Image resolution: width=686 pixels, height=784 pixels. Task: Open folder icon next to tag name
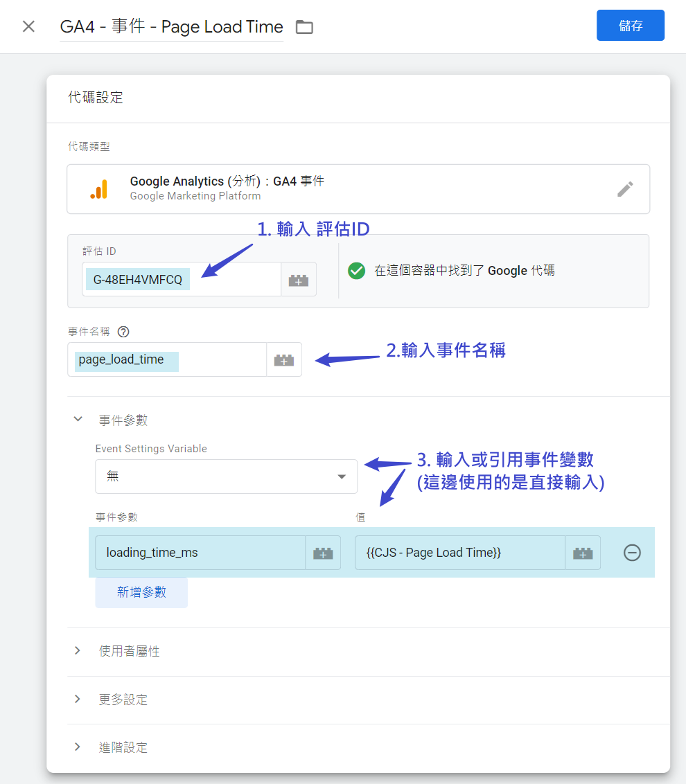click(x=304, y=27)
